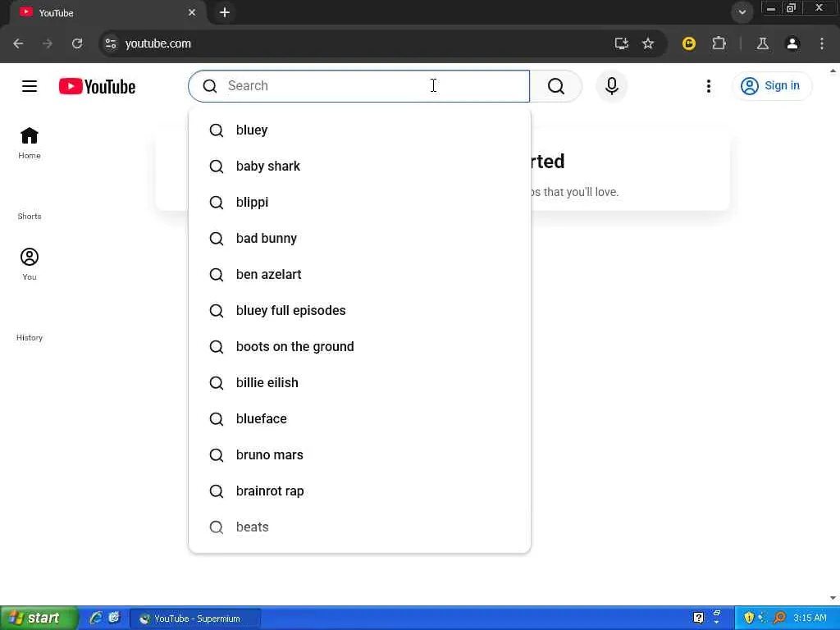Screen dimensions: 840x630
Task: Choose 'billie eilish' suggestion
Action: 359,382
